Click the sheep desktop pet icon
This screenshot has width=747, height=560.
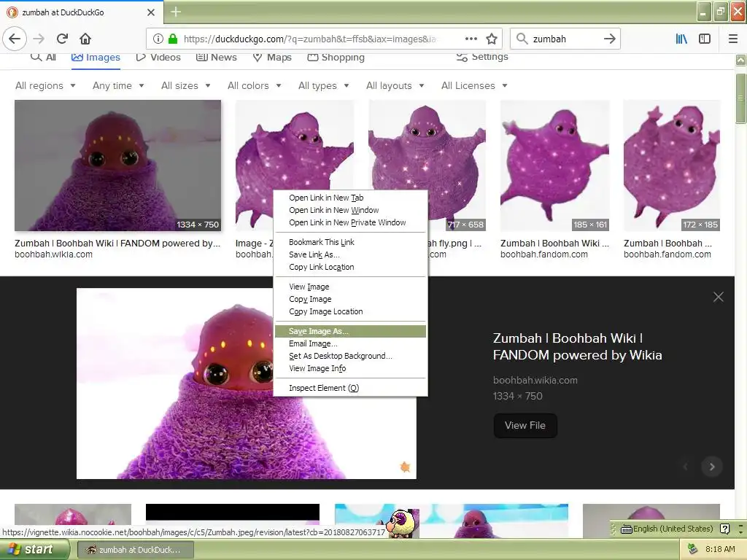point(400,523)
